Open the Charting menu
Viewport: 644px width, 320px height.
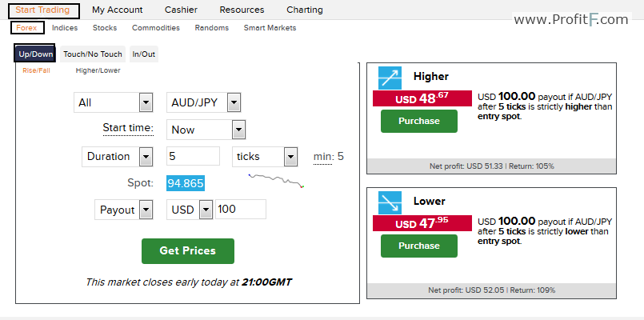coord(305,10)
